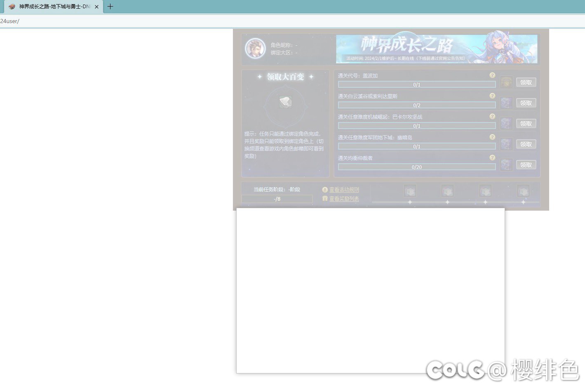Click the 提示 binding-role hint text
The width and height of the screenshot is (585, 392).
click(x=284, y=145)
